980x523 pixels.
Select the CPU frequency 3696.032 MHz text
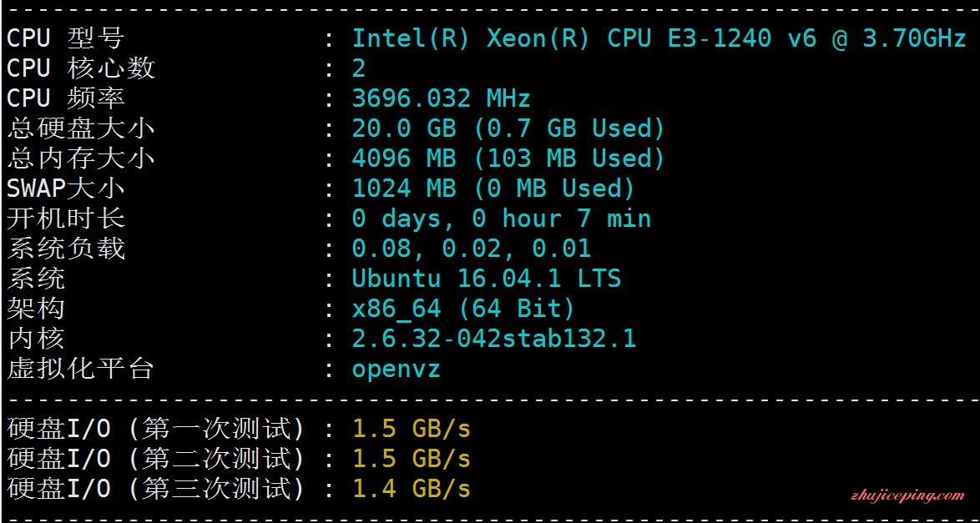[x=442, y=98]
